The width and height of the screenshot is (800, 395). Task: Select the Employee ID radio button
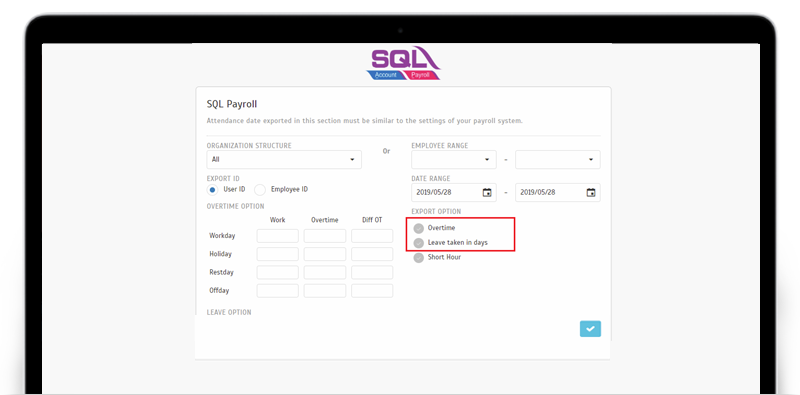coord(260,190)
